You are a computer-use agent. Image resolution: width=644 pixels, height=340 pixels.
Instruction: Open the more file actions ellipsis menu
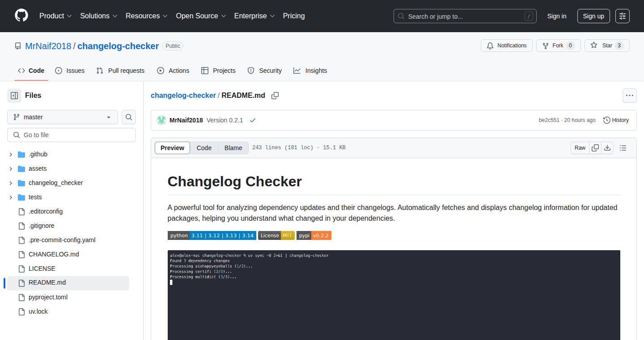630,96
